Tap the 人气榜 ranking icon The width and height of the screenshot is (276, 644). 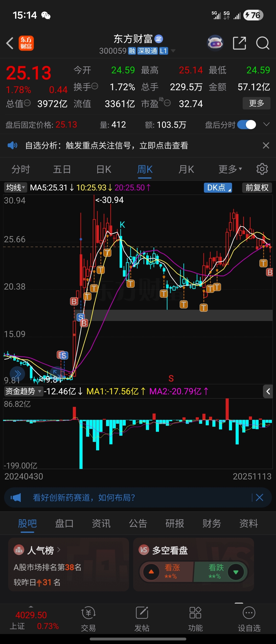[x=19, y=550]
